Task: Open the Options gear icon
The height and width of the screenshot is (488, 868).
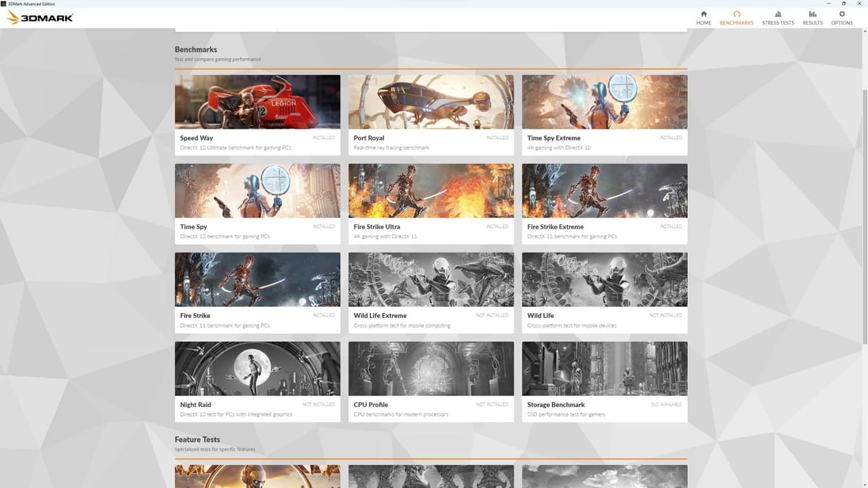Action: [841, 14]
